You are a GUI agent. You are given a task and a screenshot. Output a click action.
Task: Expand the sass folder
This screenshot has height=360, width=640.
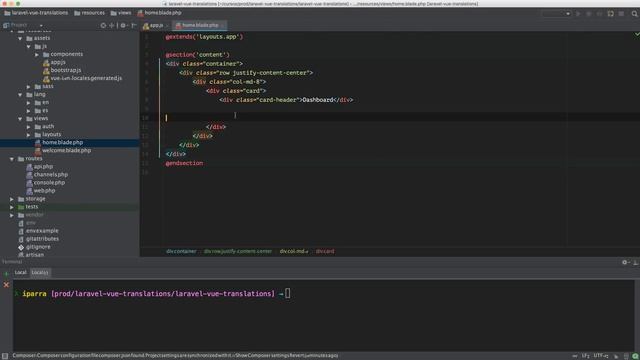pyautogui.click(x=29, y=87)
